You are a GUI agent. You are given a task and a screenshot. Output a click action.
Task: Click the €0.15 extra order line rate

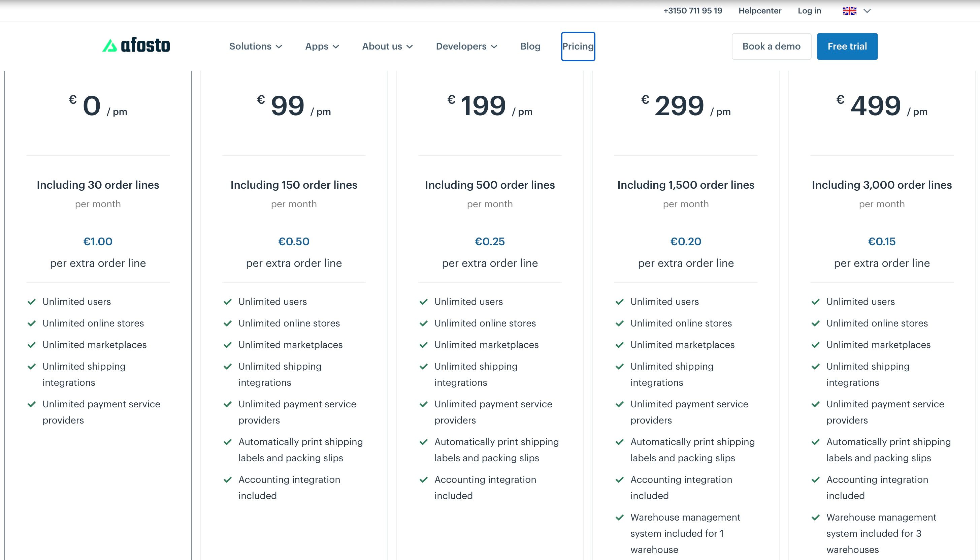(x=882, y=242)
